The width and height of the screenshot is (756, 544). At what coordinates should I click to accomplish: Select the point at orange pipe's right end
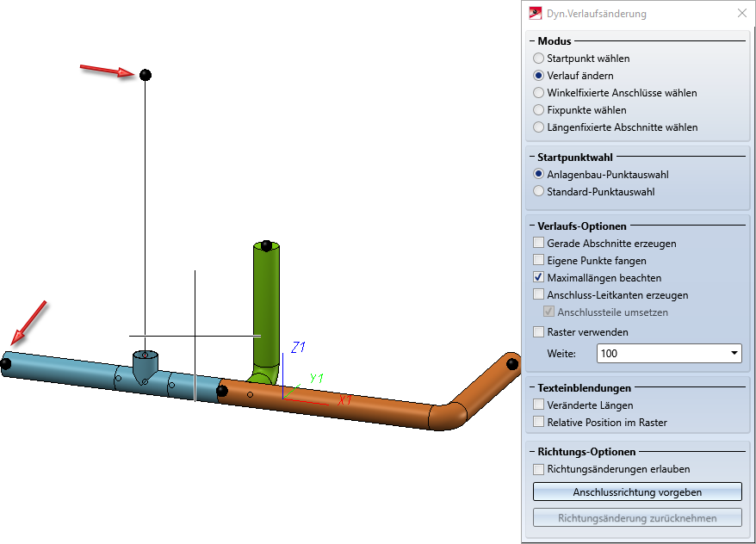pyautogui.click(x=512, y=363)
